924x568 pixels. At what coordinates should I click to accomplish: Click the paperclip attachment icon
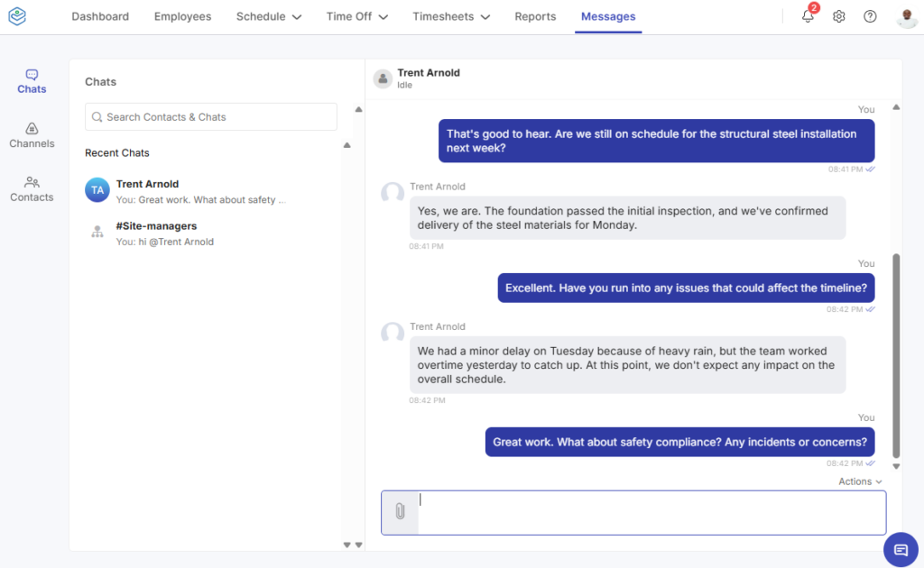click(400, 511)
